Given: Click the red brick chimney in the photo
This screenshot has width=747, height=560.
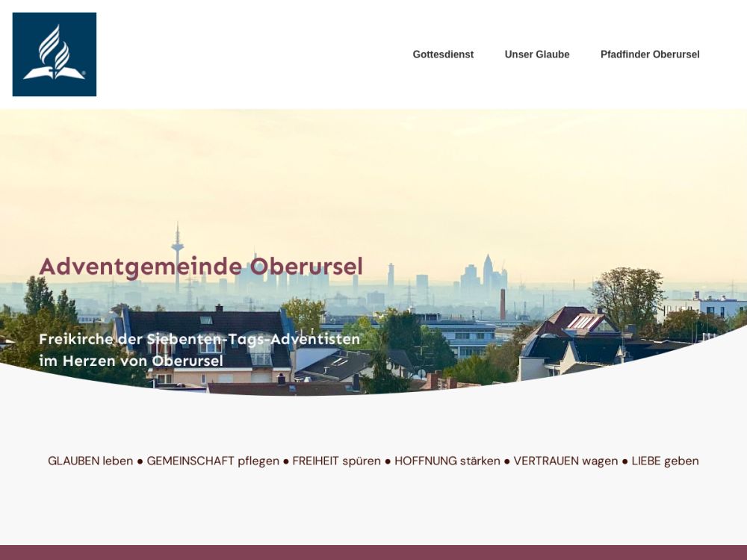Looking at the screenshot, I should point(502,304).
